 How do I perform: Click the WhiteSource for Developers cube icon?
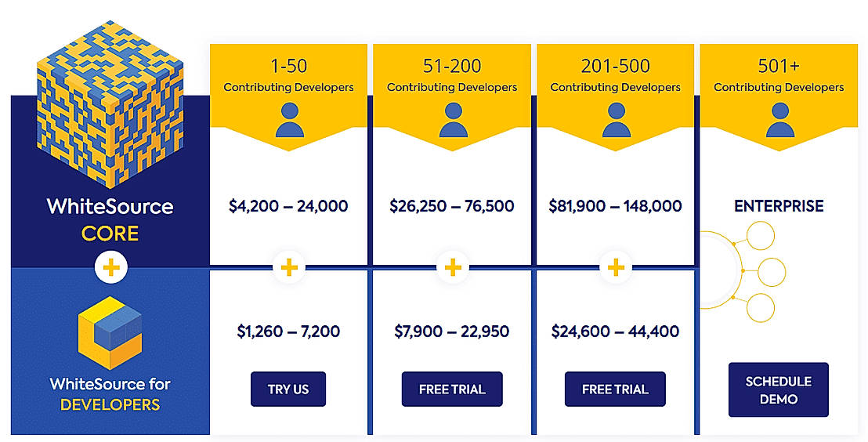coord(110,332)
